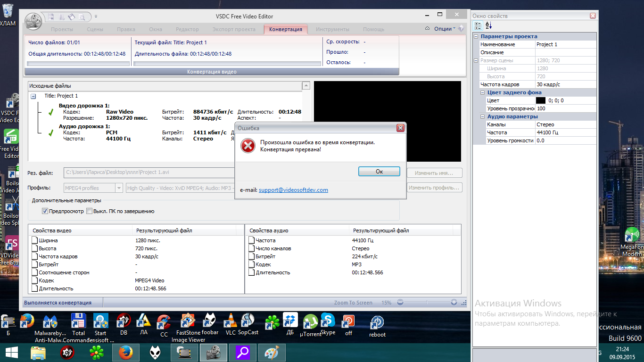Viewport: 644px width, 362px height.
Task: Click the Изменить имя button
Action: (x=435, y=173)
